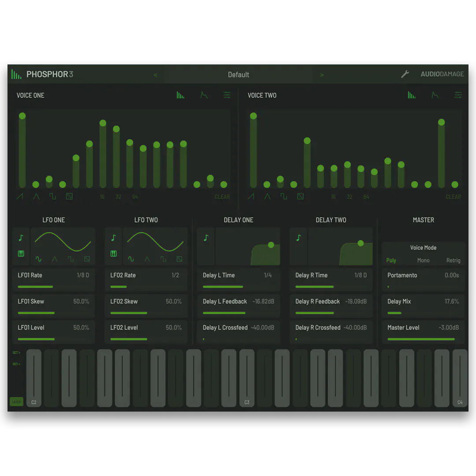Go to next preset with right arrow
Screen dimensions: 476x476
click(x=322, y=75)
